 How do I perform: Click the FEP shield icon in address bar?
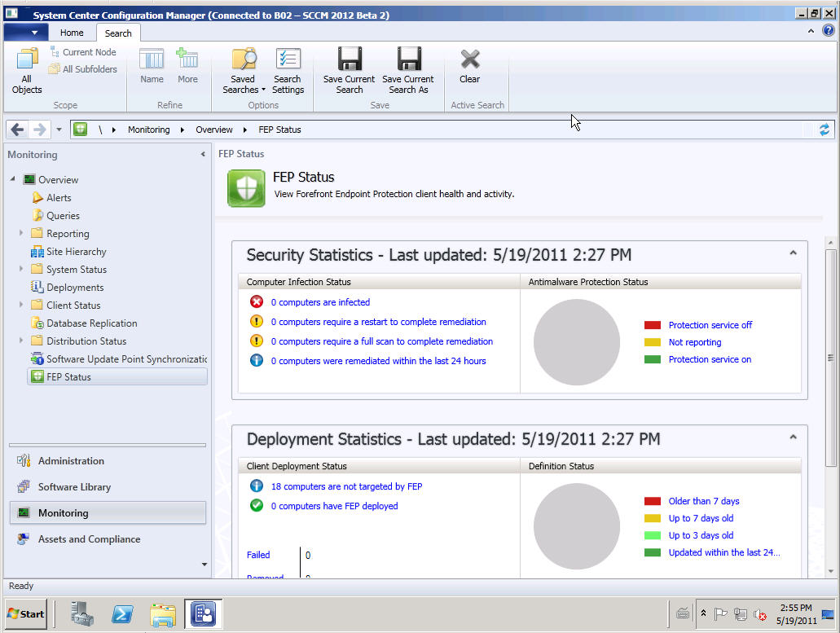81,129
